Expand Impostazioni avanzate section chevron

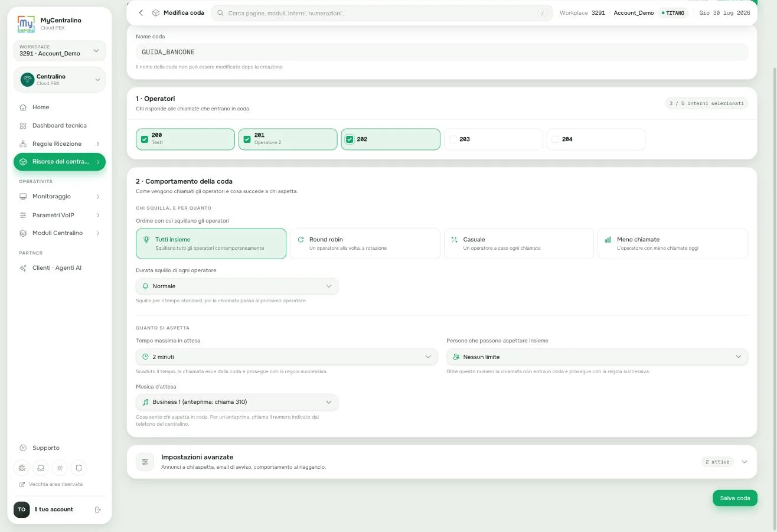744,462
